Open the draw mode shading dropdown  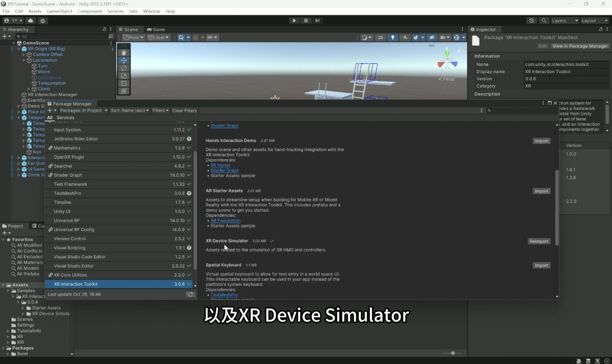(367, 37)
